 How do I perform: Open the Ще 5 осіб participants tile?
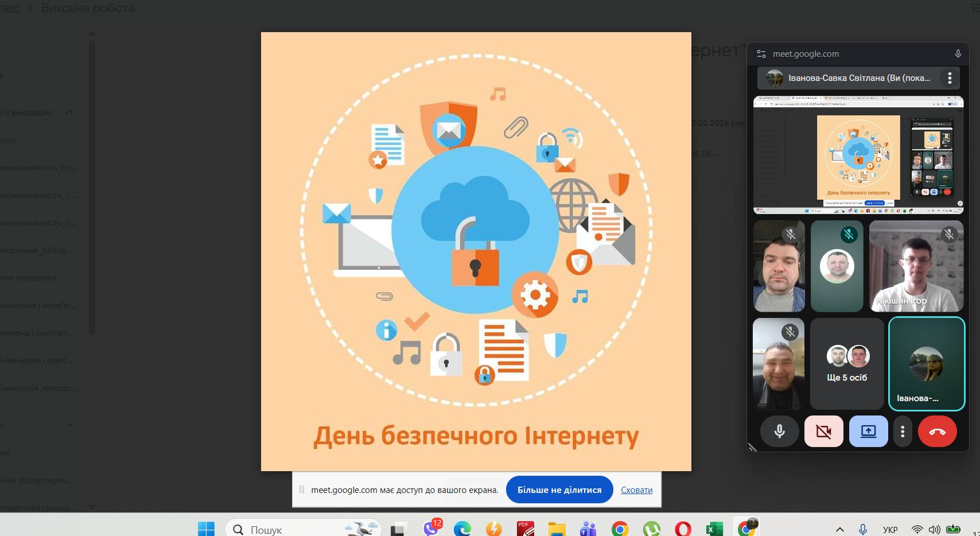click(x=847, y=363)
